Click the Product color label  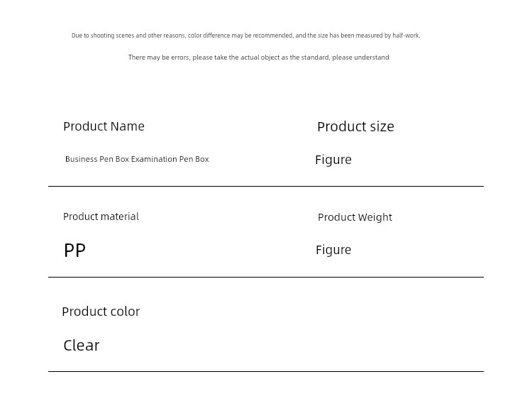pyautogui.click(x=101, y=312)
